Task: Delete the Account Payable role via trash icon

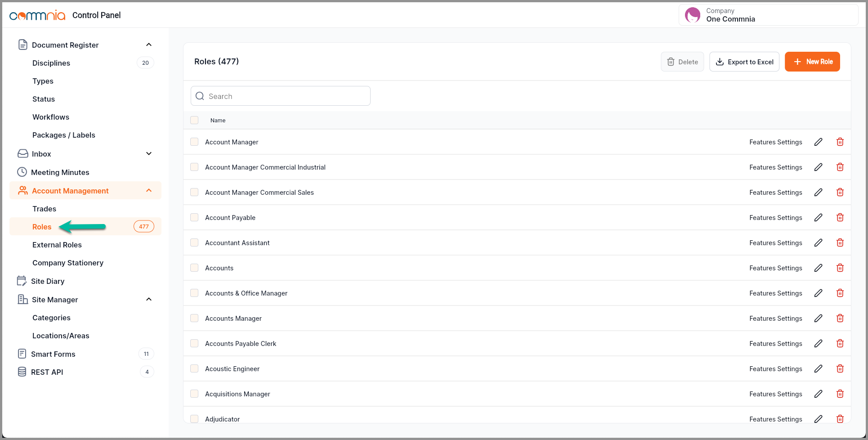Action: pos(840,218)
